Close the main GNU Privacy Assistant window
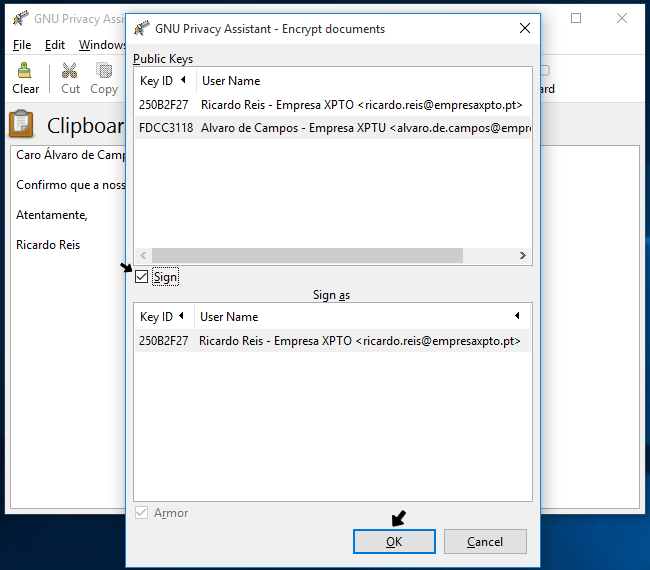Viewport: 650px width, 570px height. click(x=622, y=18)
